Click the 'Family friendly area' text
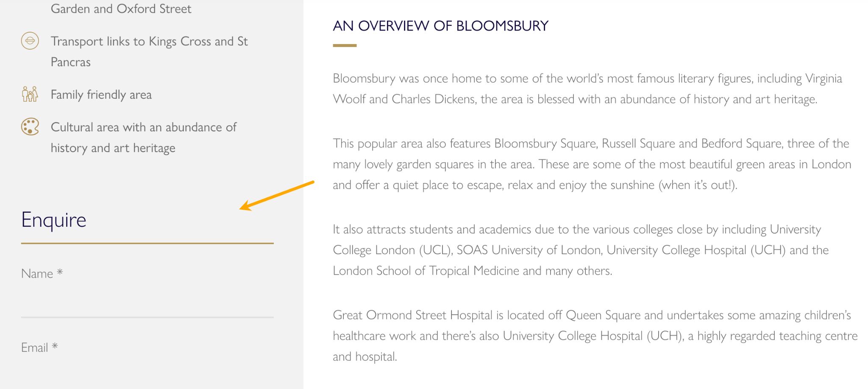 pyautogui.click(x=101, y=94)
